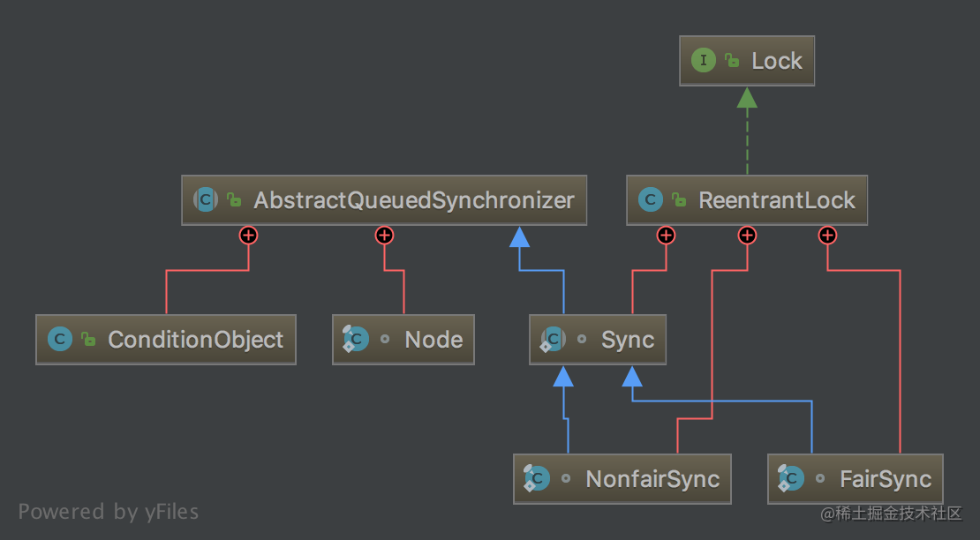The height and width of the screenshot is (540, 980).
Task: Click the public lock icon on ReentrantLock
Action: (679, 199)
